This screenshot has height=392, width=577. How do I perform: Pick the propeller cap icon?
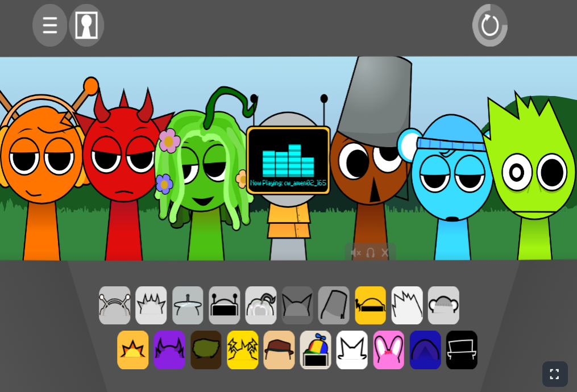[316, 350]
